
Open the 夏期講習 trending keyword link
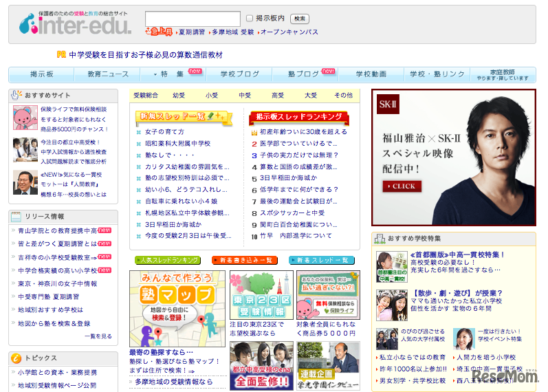click(x=192, y=32)
